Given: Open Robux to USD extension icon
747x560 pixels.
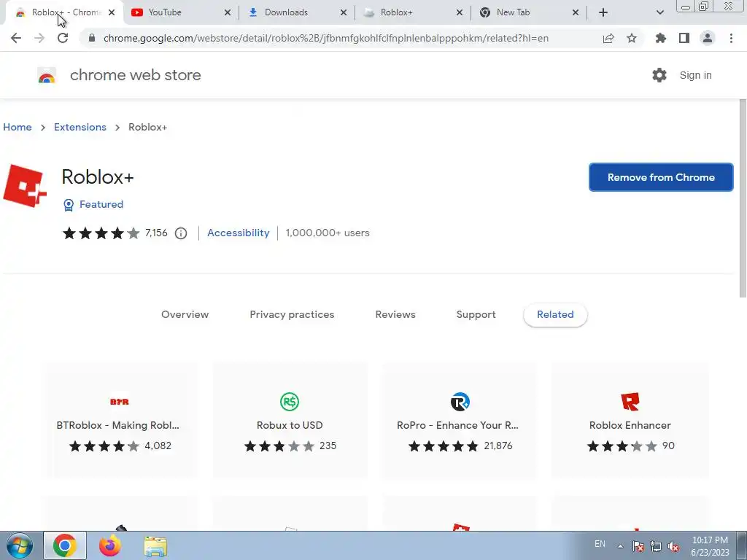Looking at the screenshot, I should 289,402.
